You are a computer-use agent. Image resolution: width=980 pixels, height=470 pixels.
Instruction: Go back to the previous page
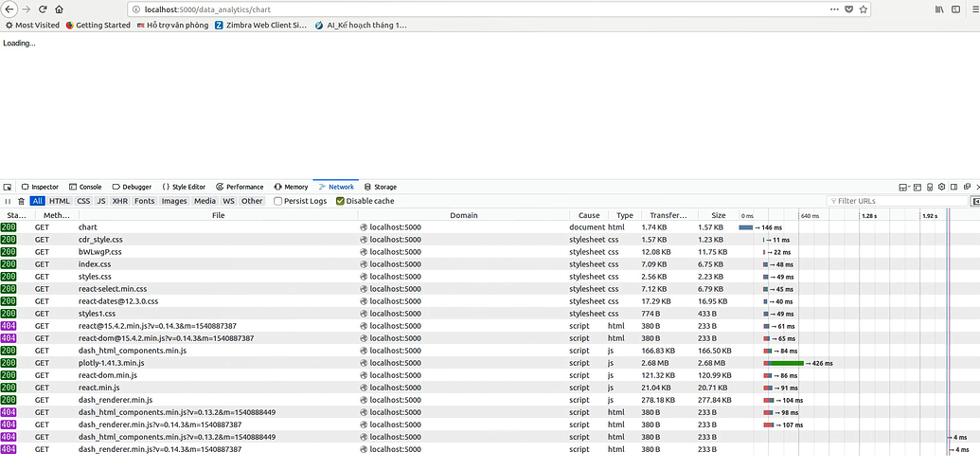click(x=9, y=9)
